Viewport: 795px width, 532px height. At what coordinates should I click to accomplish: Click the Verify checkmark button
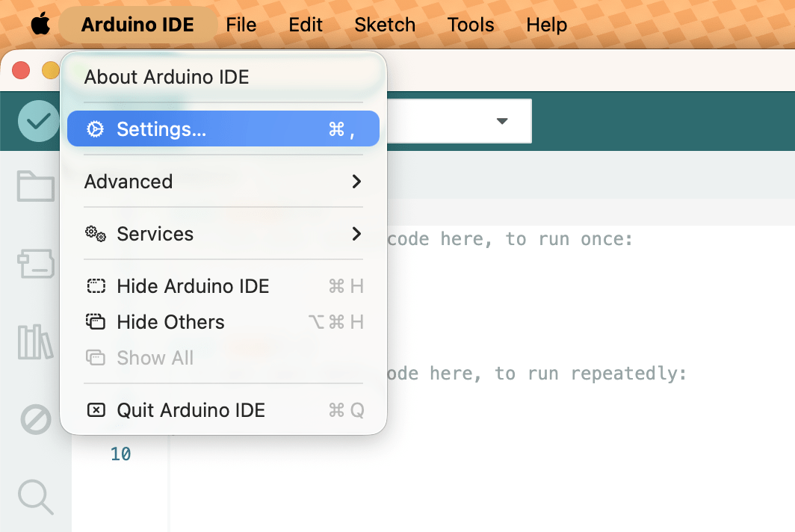pos(39,121)
